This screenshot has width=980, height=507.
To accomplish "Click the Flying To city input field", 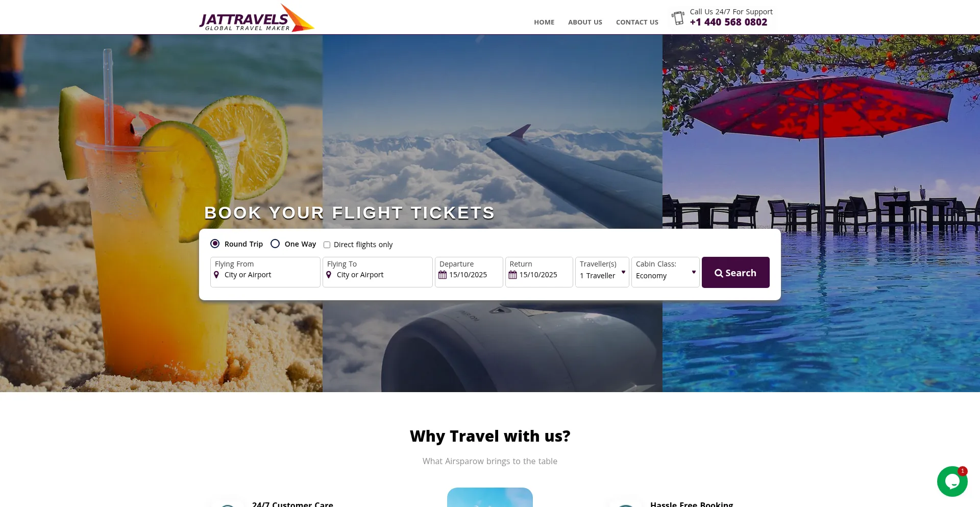I will [x=378, y=272].
